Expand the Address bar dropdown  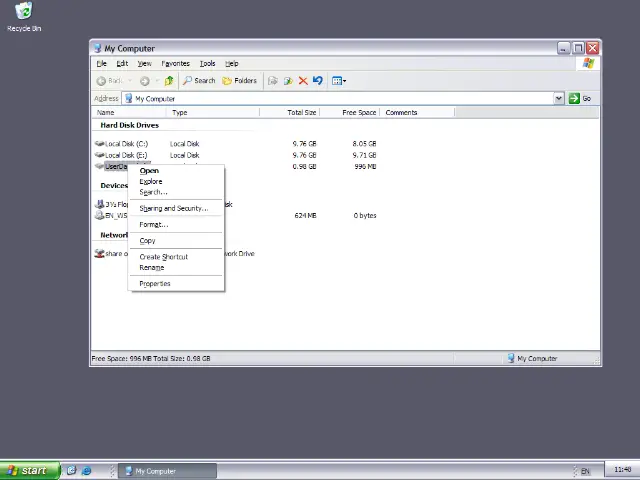coord(558,98)
